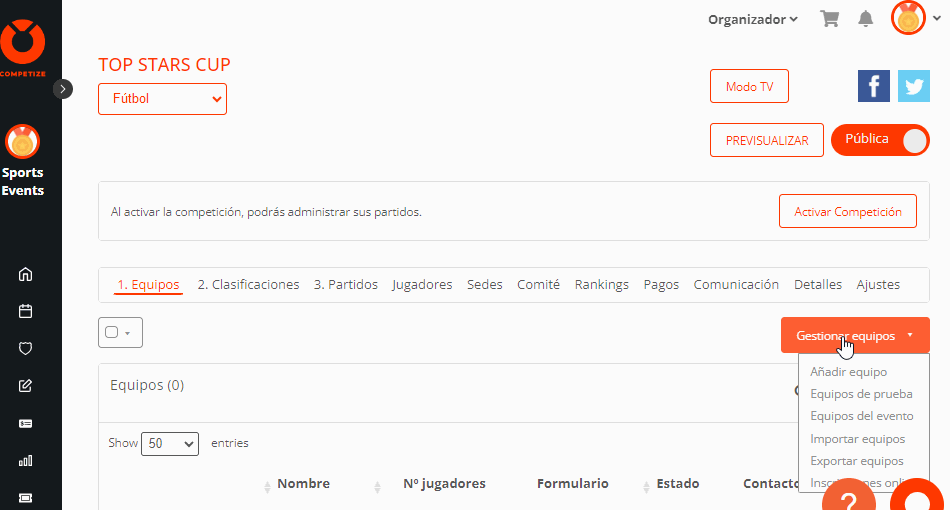Viewport: 950px width, 510px height.
Task: Open the calendar icon in the sidebar
Action: (x=25, y=311)
